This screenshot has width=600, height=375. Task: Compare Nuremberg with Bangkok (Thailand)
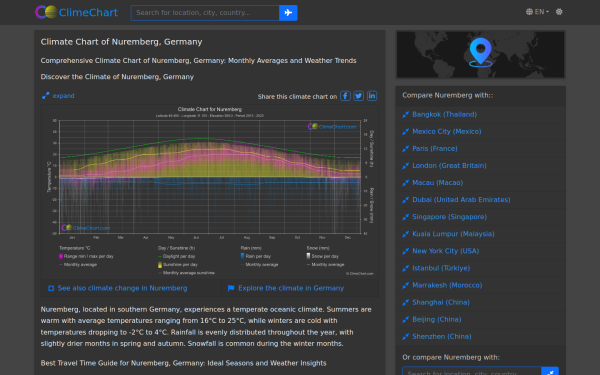[444, 114]
